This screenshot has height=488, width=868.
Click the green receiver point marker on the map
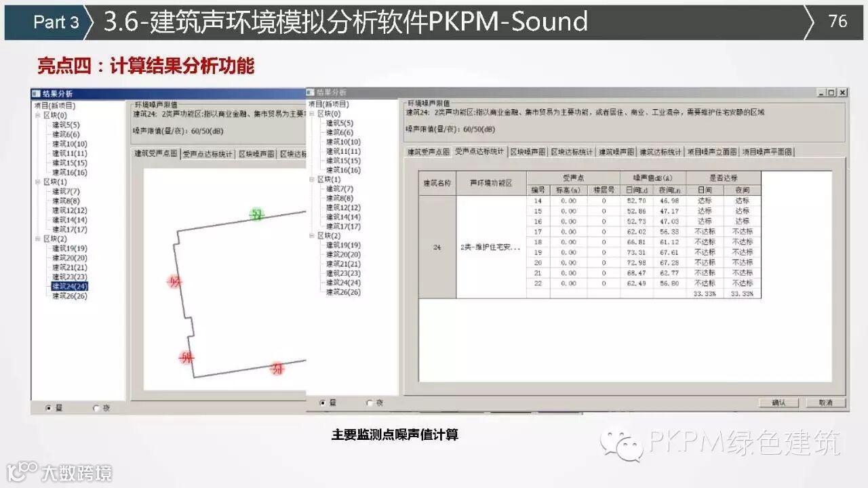point(256,216)
